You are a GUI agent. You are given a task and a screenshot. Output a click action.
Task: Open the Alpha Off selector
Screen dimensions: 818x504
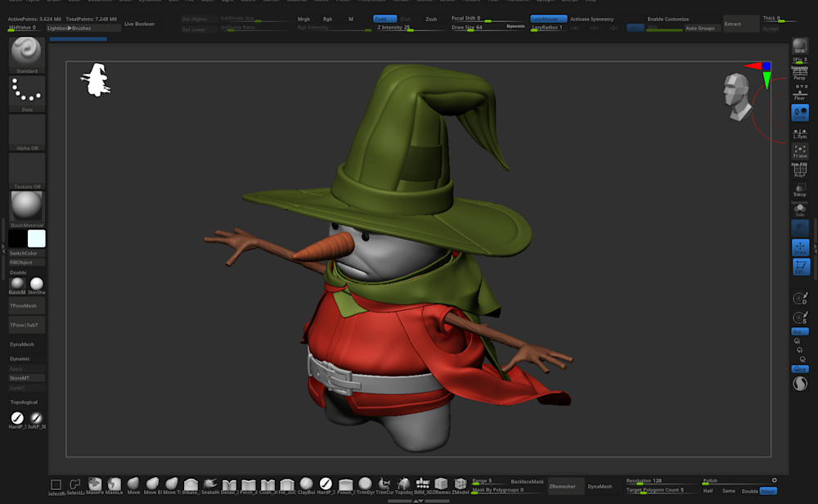27,131
